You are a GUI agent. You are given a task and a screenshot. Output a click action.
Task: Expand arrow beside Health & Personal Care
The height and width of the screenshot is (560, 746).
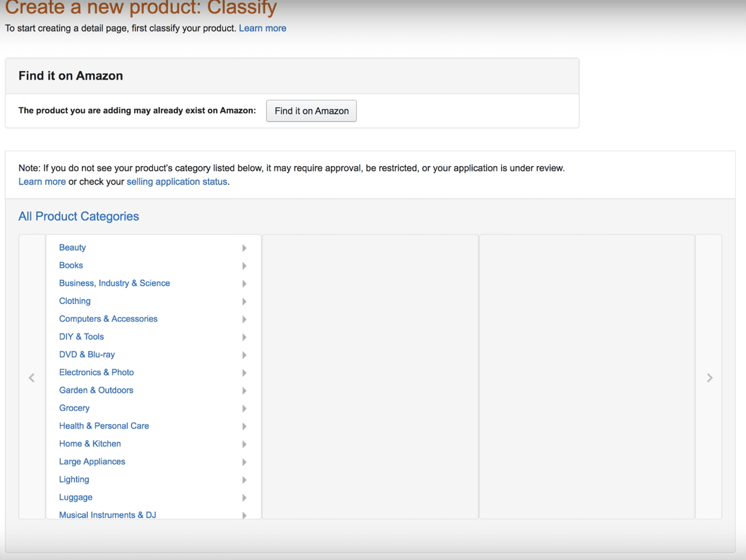244,426
